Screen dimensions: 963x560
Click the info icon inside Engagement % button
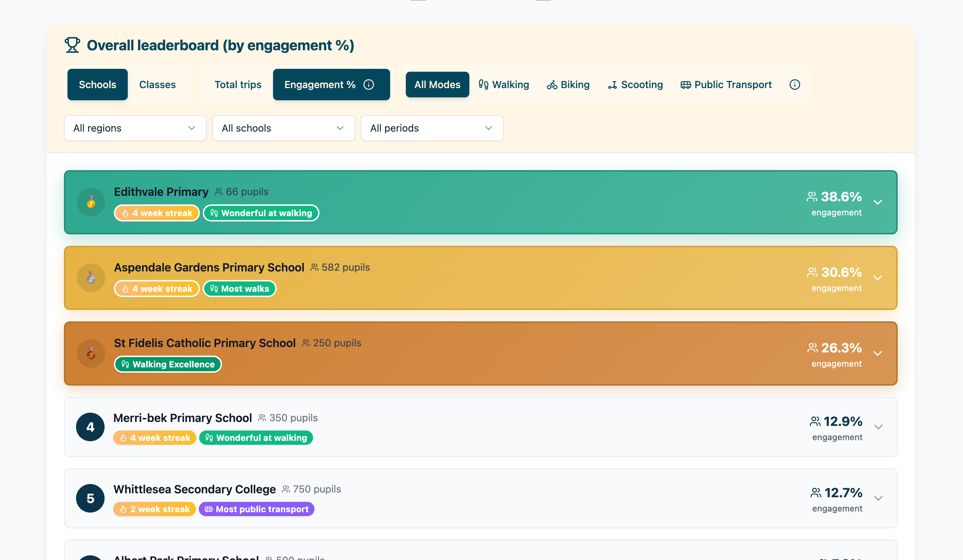tap(368, 85)
